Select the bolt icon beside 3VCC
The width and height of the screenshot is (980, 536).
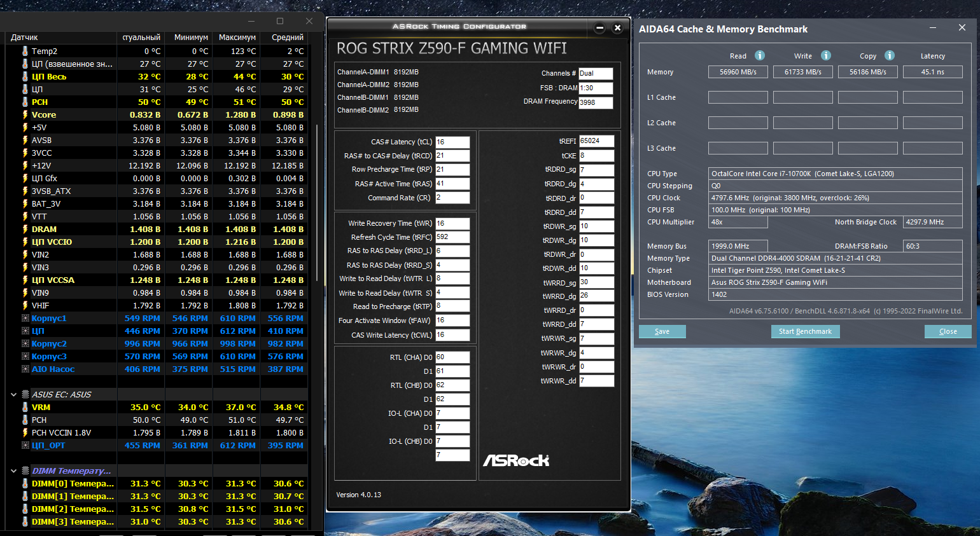pyautogui.click(x=25, y=153)
